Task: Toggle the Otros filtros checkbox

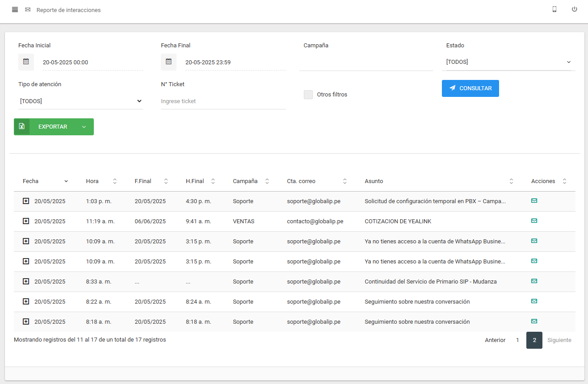Action: coord(308,95)
